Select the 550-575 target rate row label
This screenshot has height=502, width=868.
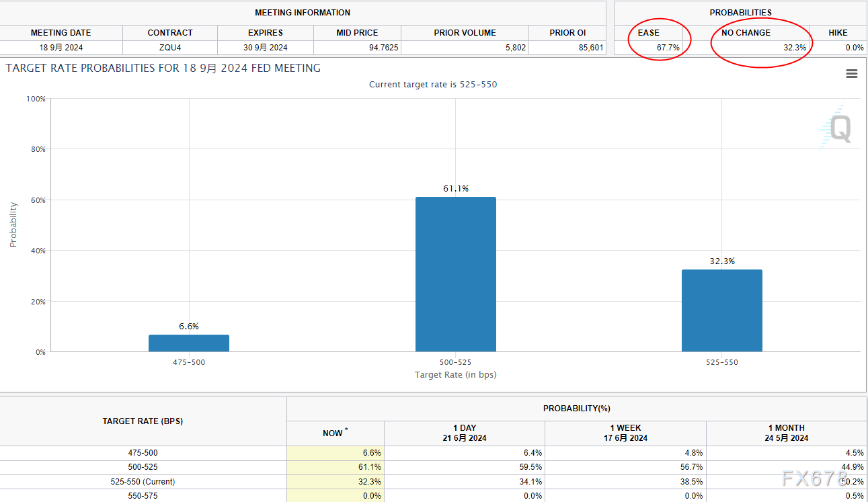(143, 496)
